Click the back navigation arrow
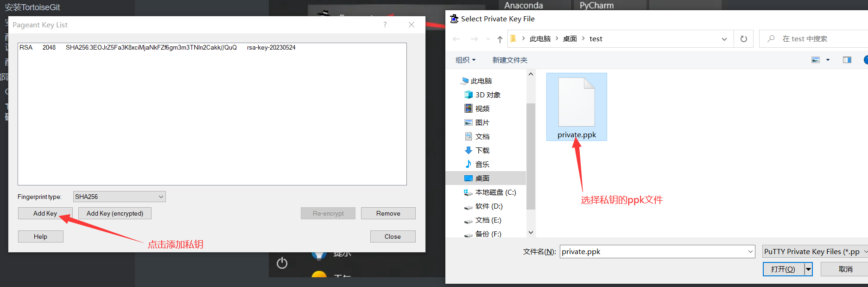Screen dimensions: 868x287 point(456,39)
